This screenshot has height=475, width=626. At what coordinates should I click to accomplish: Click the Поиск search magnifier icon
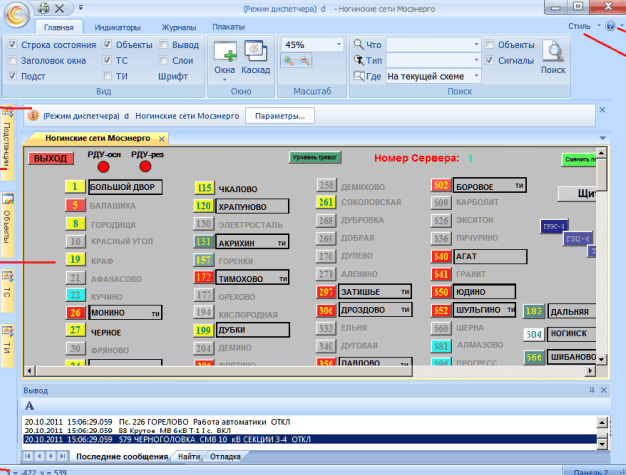point(552,52)
